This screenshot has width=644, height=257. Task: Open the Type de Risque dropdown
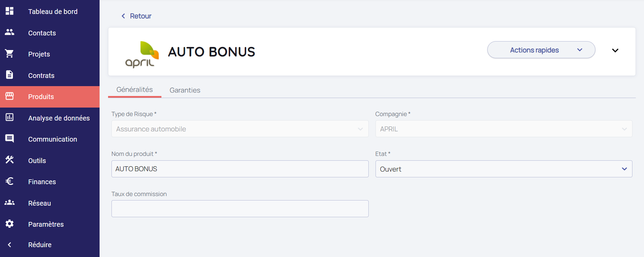[x=240, y=129]
